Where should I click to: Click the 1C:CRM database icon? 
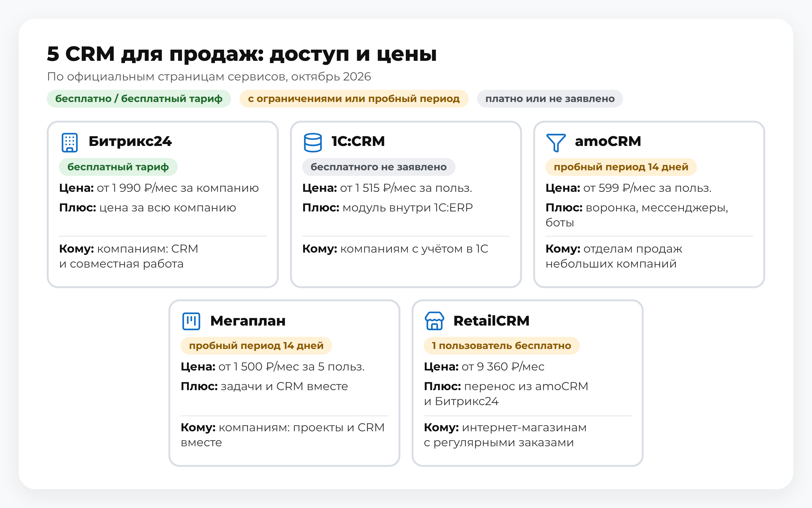click(x=312, y=142)
